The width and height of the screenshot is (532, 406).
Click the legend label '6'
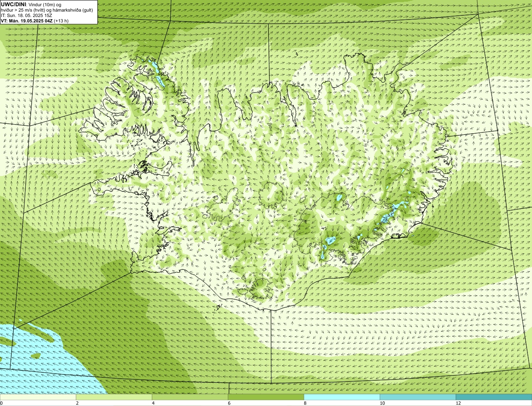pyautogui.click(x=229, y=403)
